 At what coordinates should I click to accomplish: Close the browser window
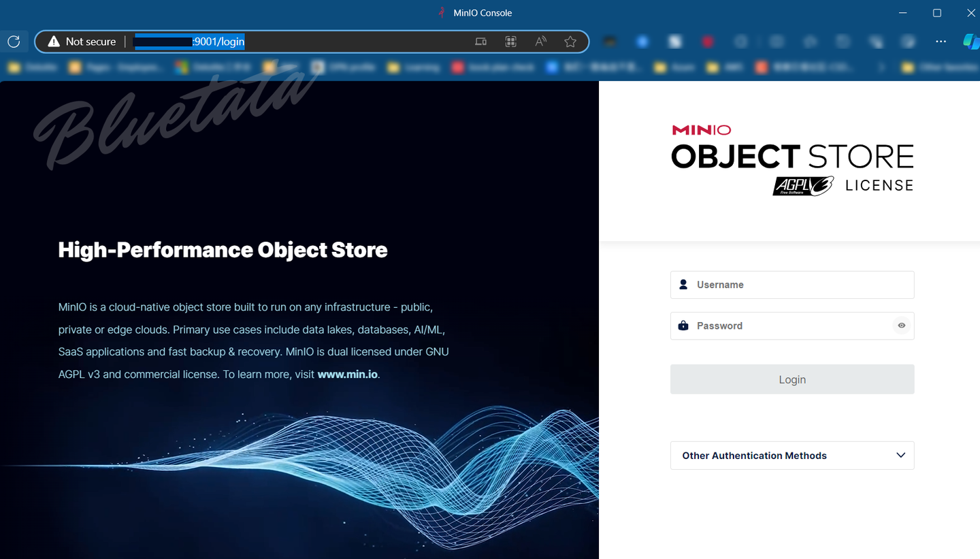970,13
